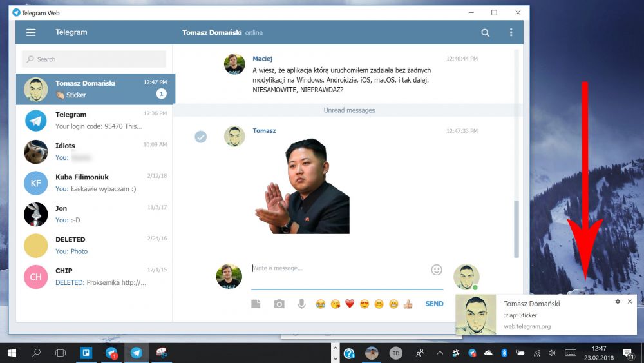Toggle the select checkmark on sticker message
This screenshot has height=363, width=644.
click(201, 137)
